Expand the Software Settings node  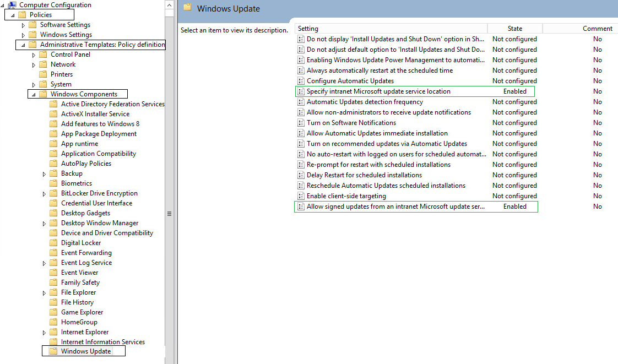coord(23,25)
